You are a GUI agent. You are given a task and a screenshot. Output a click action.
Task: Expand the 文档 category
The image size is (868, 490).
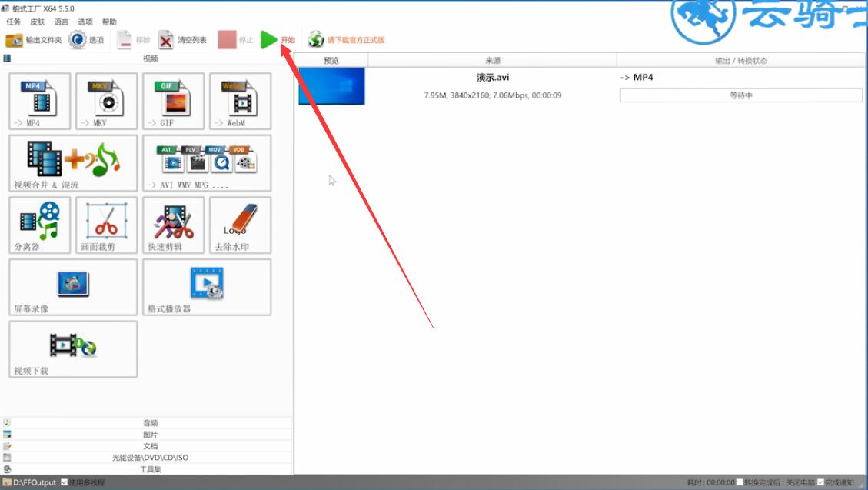147,446
